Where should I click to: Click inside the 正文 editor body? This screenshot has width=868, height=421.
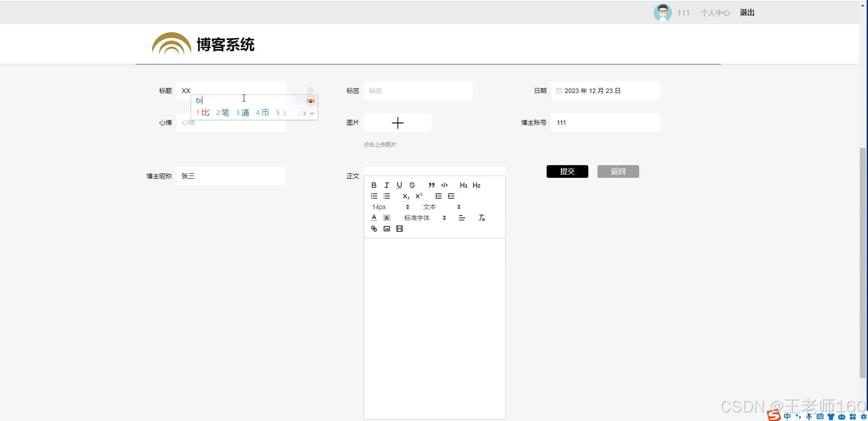pos(434,328)
